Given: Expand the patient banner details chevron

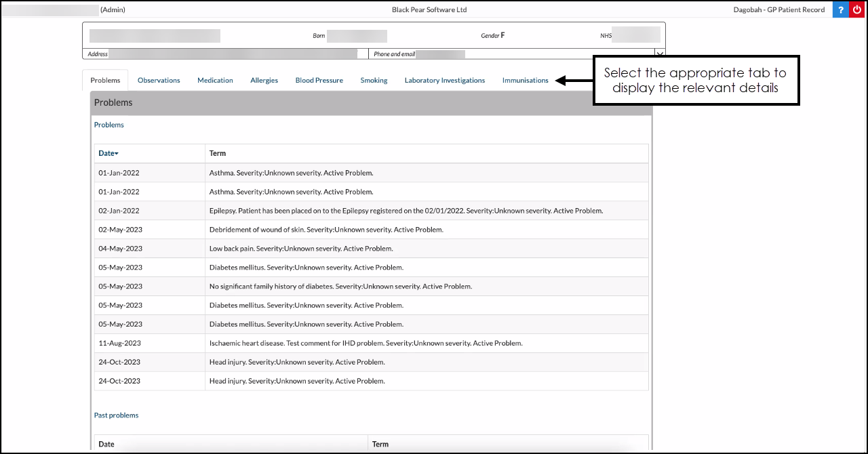Looking at the screenshot, I should click(659, 54).
